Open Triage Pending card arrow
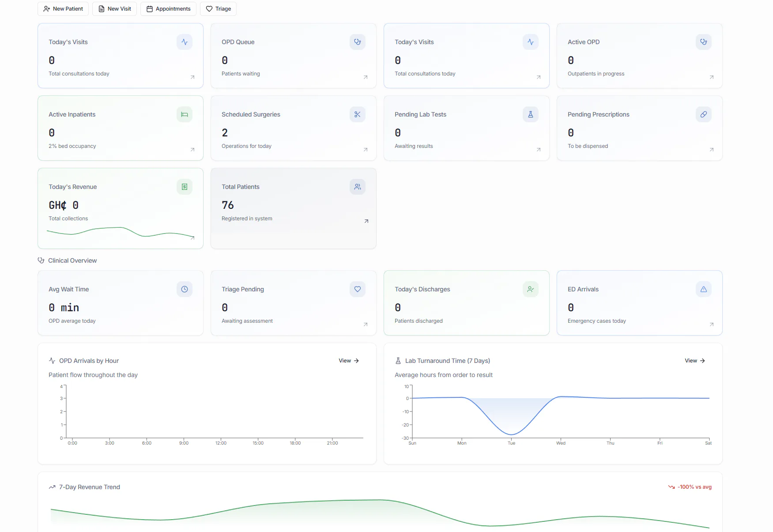The height and width of the screenshot is (532, 773). click(366, 324)
